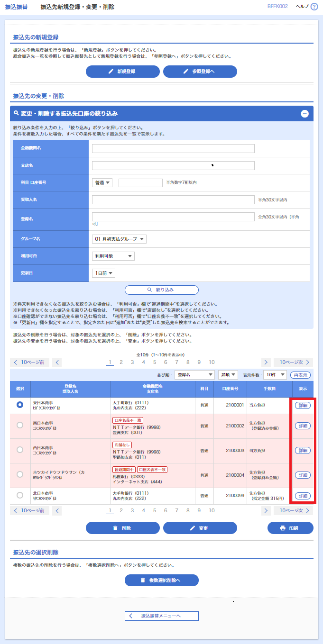Go to page 9 in lower pager
The image size is (323, 644).
pyautogui.click(x=199, y=510)
